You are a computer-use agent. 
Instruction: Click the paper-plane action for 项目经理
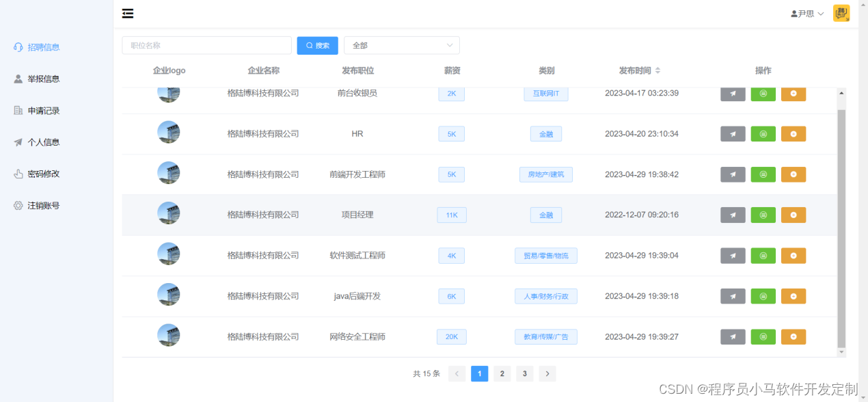pos(732,215)
